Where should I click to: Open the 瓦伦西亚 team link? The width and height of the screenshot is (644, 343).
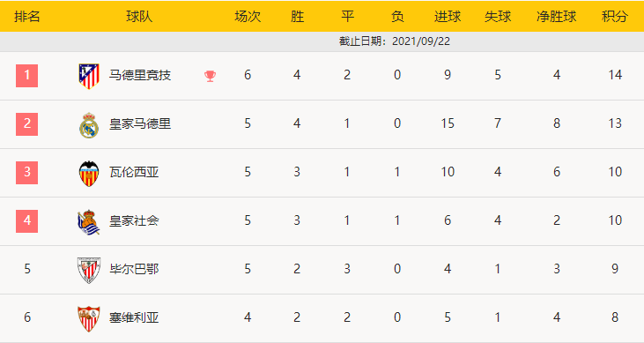pyautogui.click(x=134, y=172)
